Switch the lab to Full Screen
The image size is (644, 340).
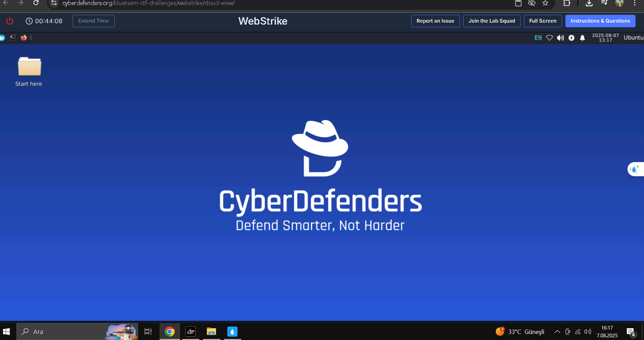click(543, 21)
